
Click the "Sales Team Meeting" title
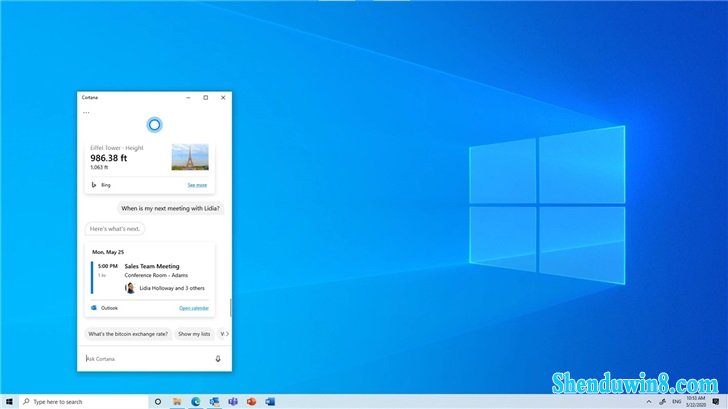(152, 266)
